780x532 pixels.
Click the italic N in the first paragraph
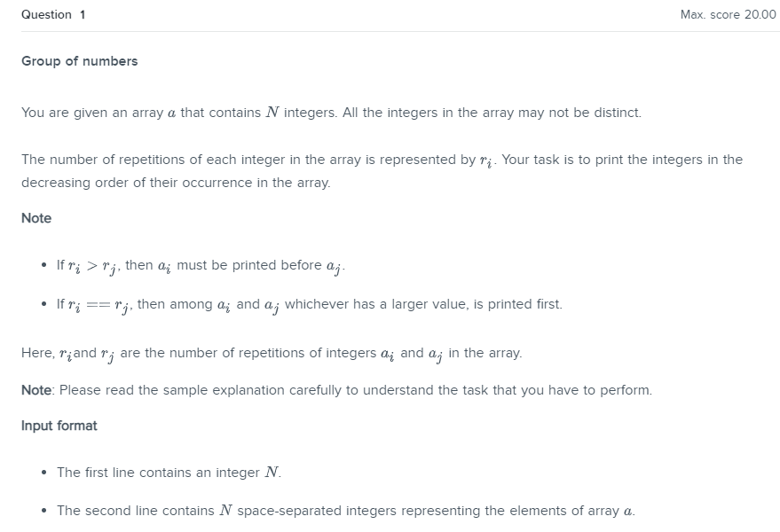pos(272,113)
